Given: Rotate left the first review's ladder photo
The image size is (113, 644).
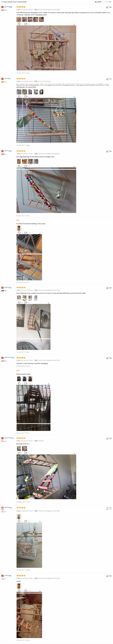Looking at the screenshot, I should tap(20, 24).
